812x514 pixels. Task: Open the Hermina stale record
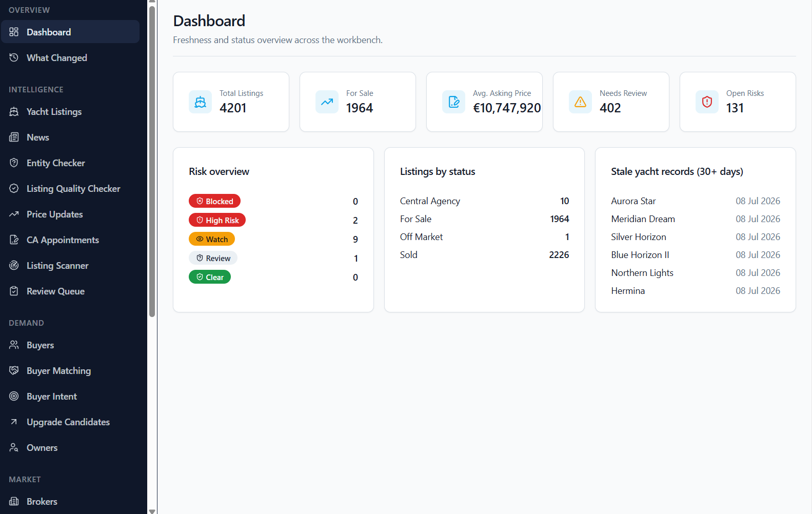coord(696,291)
